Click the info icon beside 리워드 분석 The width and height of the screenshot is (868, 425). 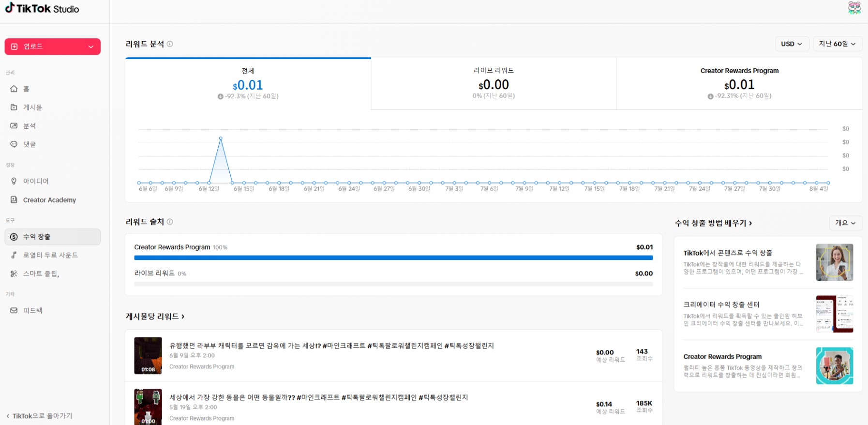point(170,44)
